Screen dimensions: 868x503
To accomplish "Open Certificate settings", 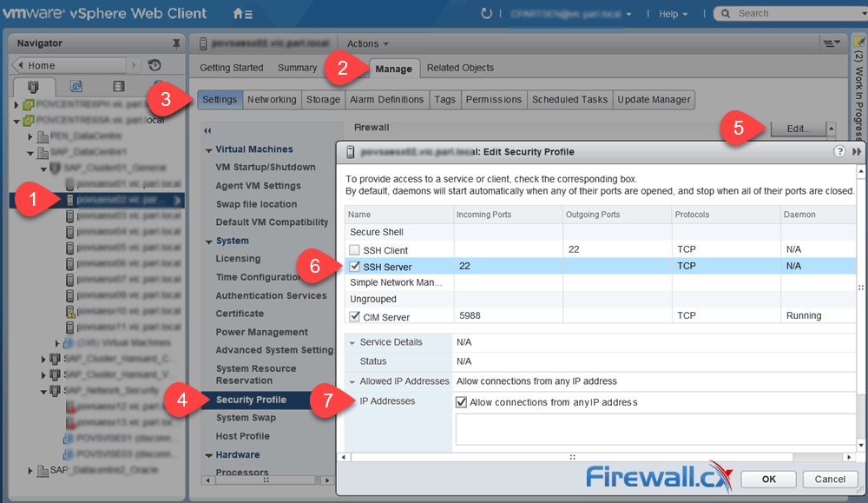I will [240, 314].
